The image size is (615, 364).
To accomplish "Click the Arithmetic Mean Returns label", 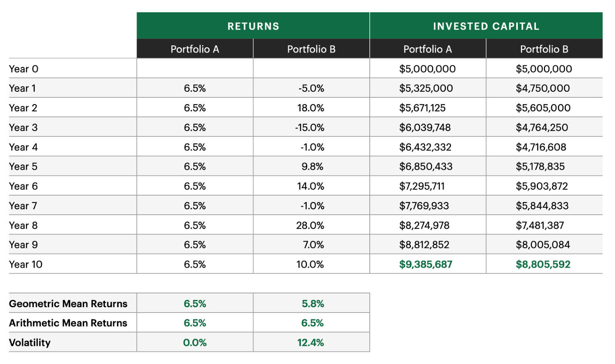I will (68, 323).
